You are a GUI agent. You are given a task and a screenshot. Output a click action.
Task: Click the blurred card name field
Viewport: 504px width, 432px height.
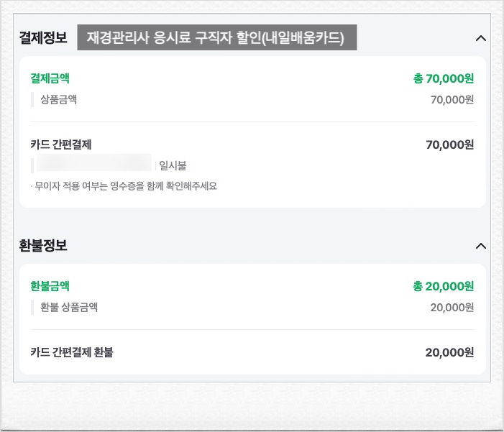click(94, 165)
